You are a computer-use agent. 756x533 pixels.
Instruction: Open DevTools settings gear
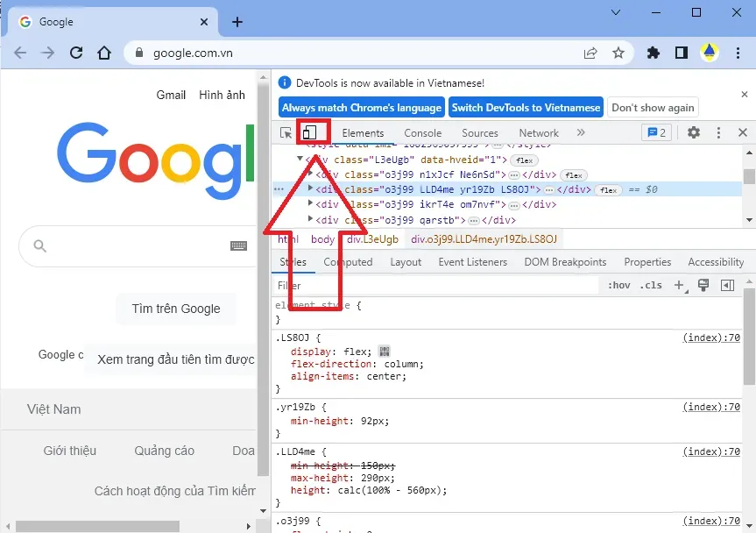coord(693,132)
